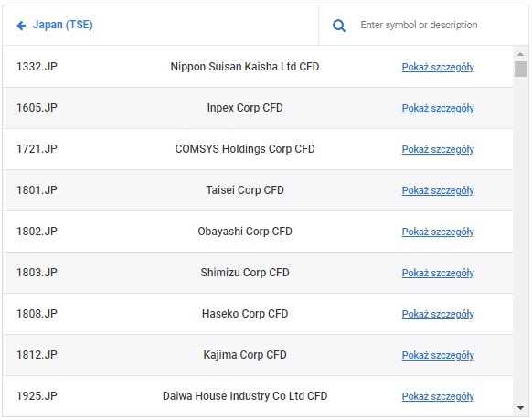Open Pokaż szczegóły for Nippon Suisan Kaisha

438,67
